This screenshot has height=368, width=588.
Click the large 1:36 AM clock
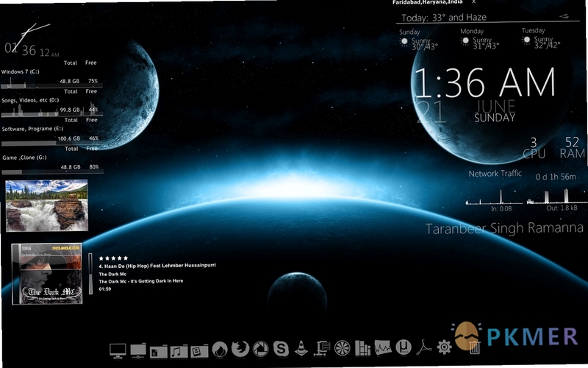click(x=484, y=83)
